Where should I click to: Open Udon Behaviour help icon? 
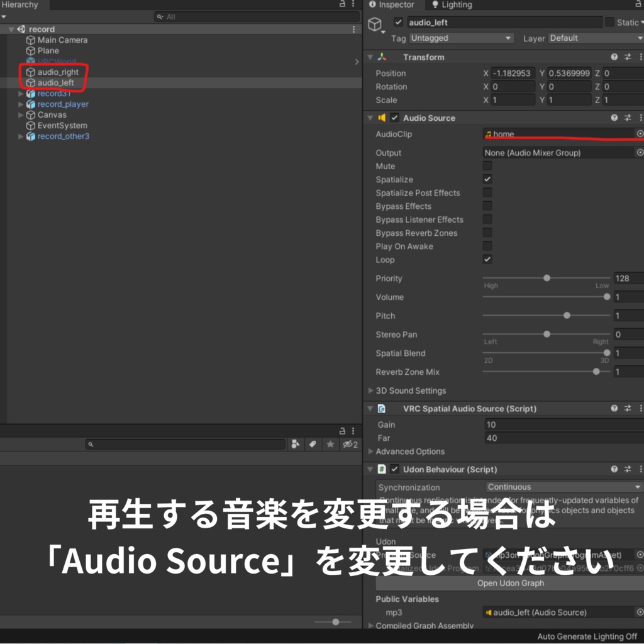(614, 469)
